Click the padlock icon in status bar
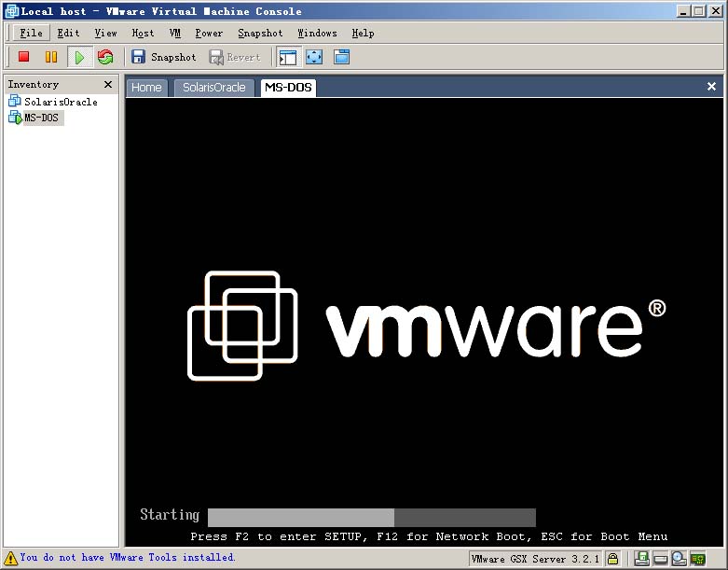 click(x=612, y=558)
